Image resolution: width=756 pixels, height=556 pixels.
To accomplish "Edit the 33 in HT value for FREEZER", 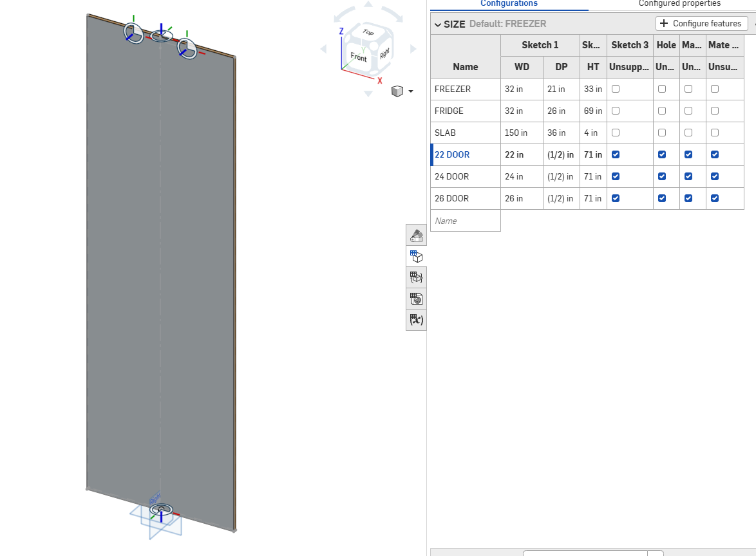I will [x=593, y=89].
